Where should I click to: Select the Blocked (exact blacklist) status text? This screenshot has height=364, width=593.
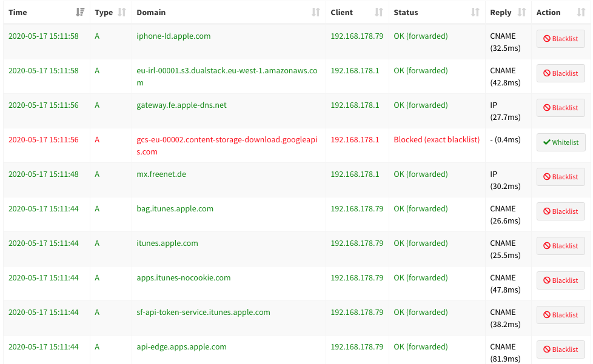[437, 140]
